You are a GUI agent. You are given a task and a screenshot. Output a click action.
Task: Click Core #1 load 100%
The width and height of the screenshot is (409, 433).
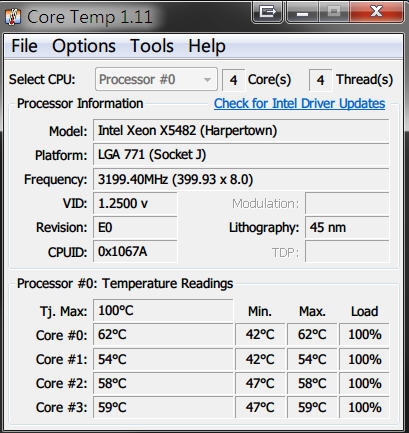pyautogui.click(x=364, y=359)
